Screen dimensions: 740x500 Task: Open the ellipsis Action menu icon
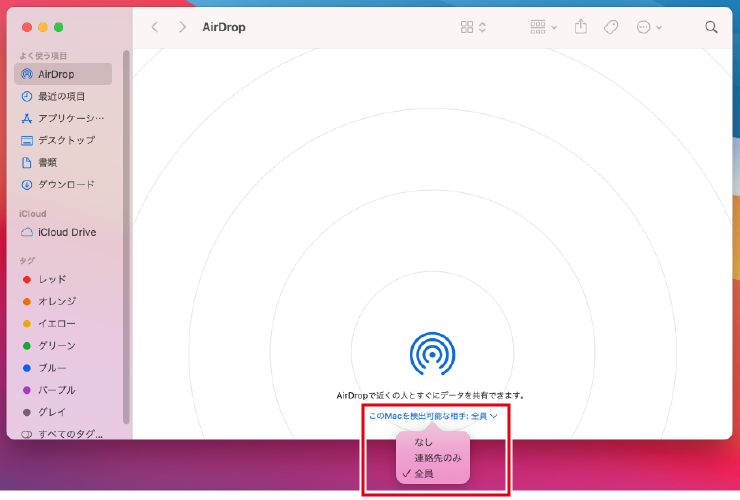tap(643, 27)
